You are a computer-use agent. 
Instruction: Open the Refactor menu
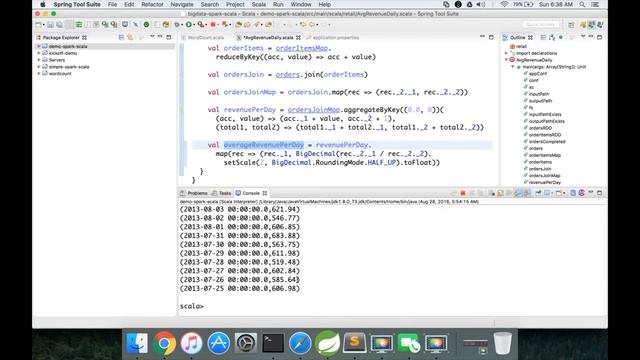pos(152,4)
